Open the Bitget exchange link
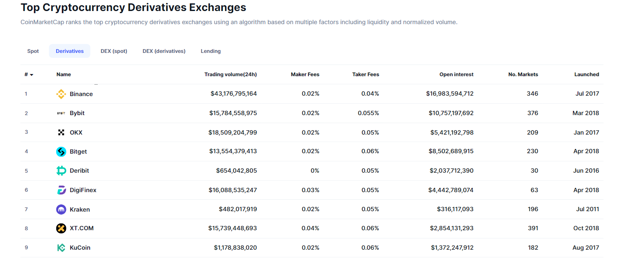This screenshot has height=259, width=644. pos(78,152)
